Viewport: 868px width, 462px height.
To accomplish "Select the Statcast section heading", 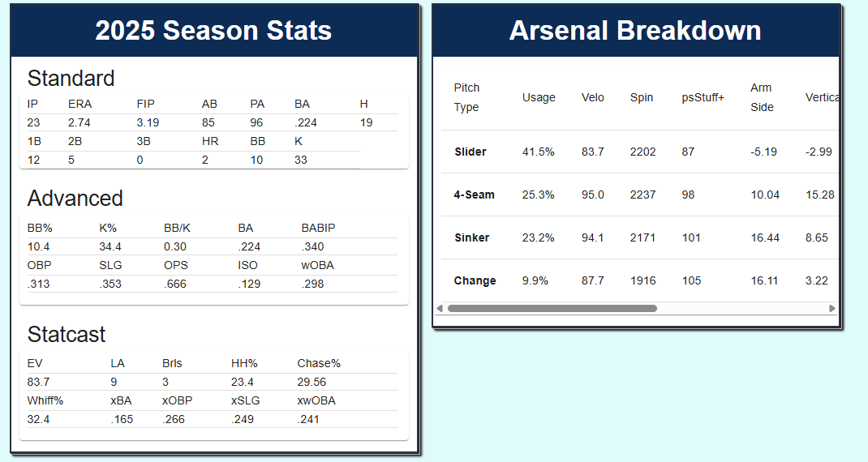I will 67,335.
